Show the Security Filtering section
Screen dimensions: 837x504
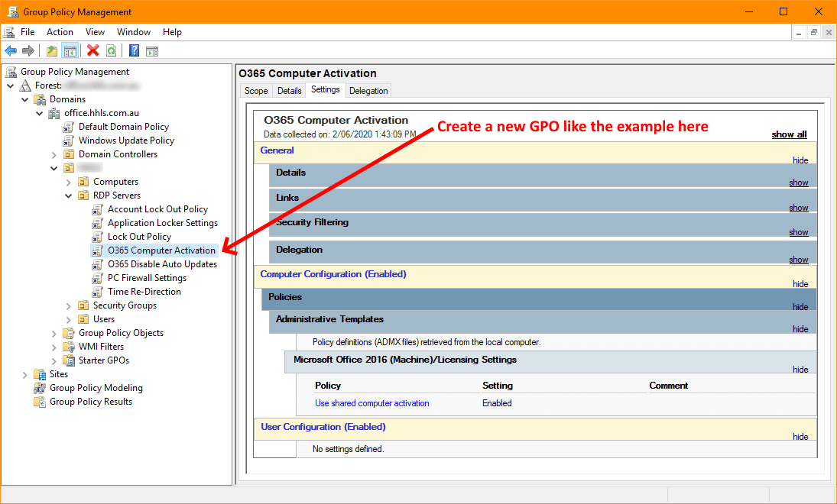tap(798, 232)
